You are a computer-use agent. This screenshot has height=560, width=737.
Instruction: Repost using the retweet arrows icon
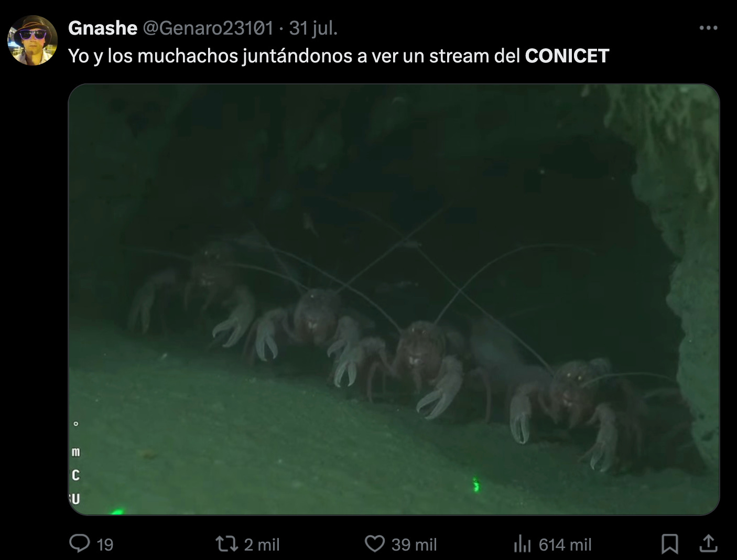tap(228, 544)
